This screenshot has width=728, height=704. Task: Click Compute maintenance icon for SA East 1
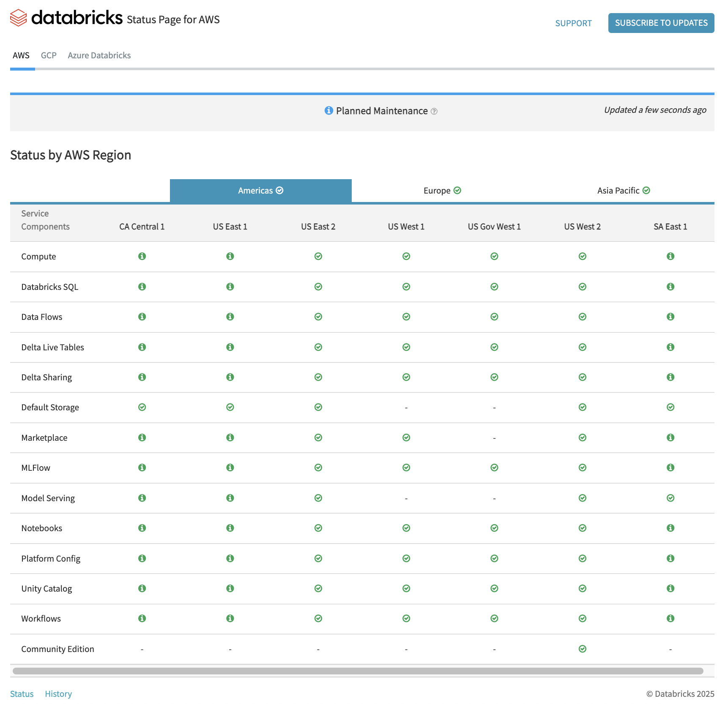coord(671,256)
